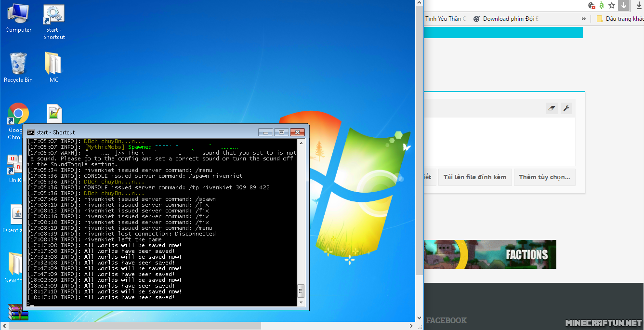Open the WinRAR archive icon on desktop

pos(18,312)
